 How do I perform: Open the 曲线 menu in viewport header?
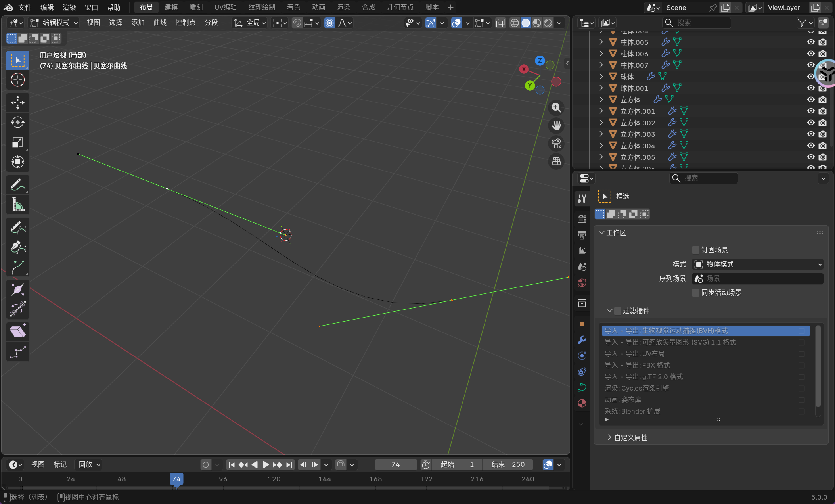click(x=160, y=23)
